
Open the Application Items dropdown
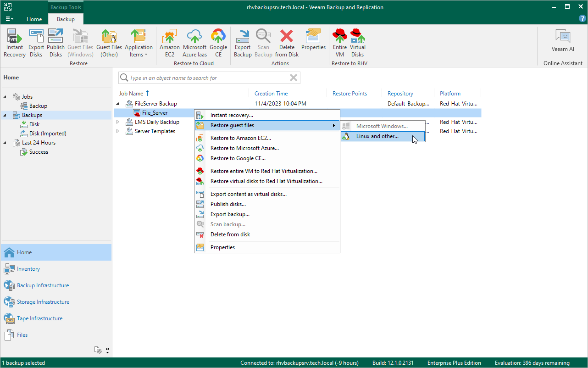tap(139, 43)
